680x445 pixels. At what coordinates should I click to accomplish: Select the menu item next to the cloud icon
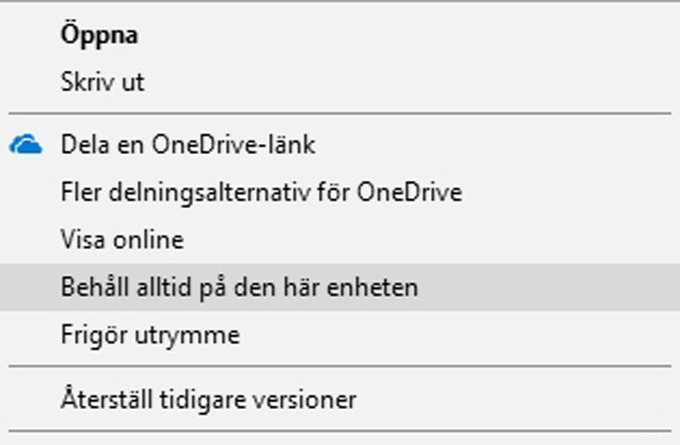(x=340, y=144)
